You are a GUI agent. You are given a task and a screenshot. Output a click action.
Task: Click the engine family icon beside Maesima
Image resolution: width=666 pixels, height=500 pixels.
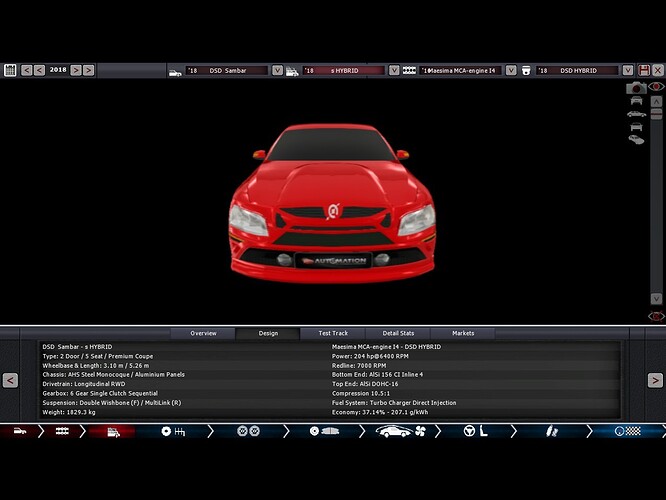(x=409, y=70)
